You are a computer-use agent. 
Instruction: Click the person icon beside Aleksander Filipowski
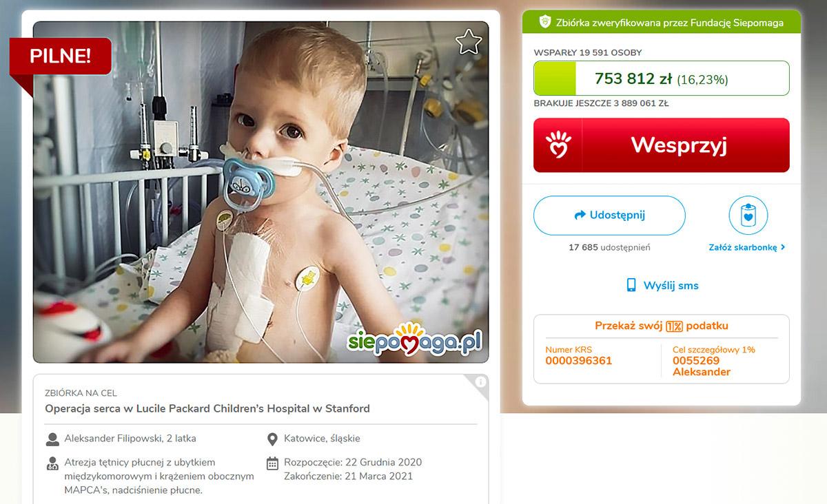pos(52,439)
